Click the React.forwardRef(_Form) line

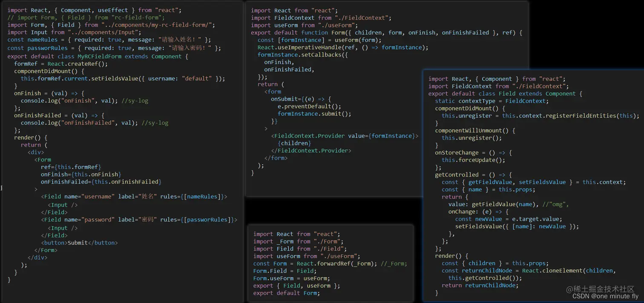point(330,263)
